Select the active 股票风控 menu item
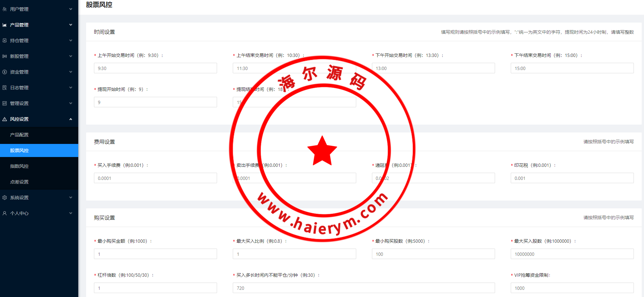Viewport: 644px width, 297px height. point(19,150)
